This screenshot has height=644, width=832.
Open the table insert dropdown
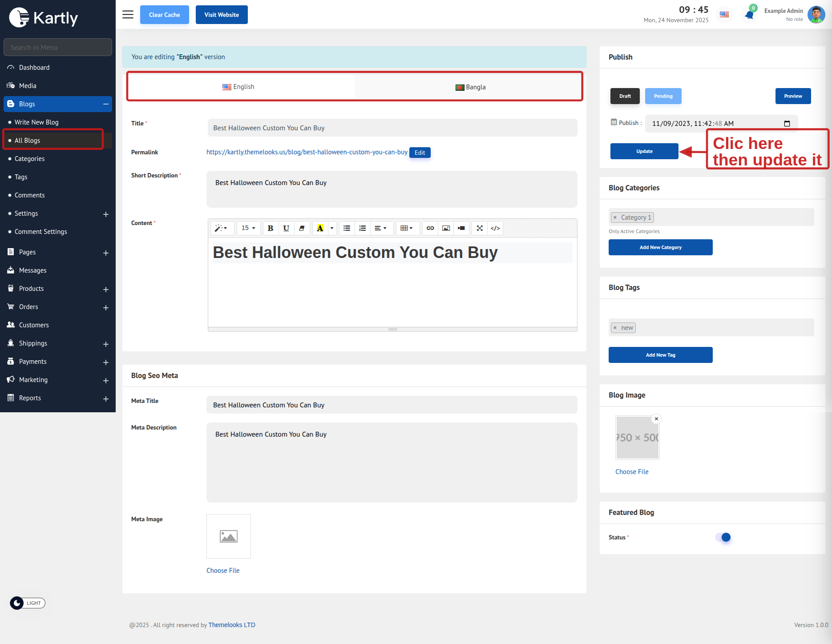[x=406, y=228]
